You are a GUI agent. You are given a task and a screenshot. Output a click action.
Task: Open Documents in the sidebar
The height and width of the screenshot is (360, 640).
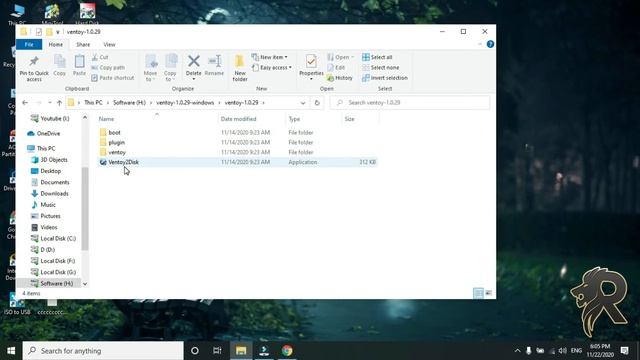click(50, 182)
